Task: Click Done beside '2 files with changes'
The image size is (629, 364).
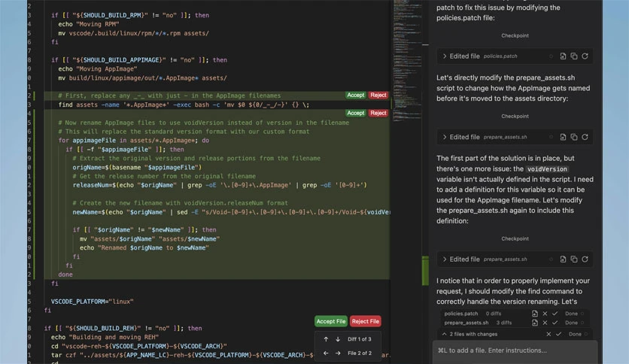Action: [575, 334]
